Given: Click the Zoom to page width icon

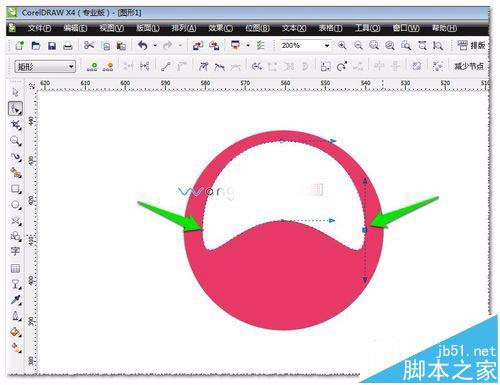Looking at the screenshot, I should point(422,45).
